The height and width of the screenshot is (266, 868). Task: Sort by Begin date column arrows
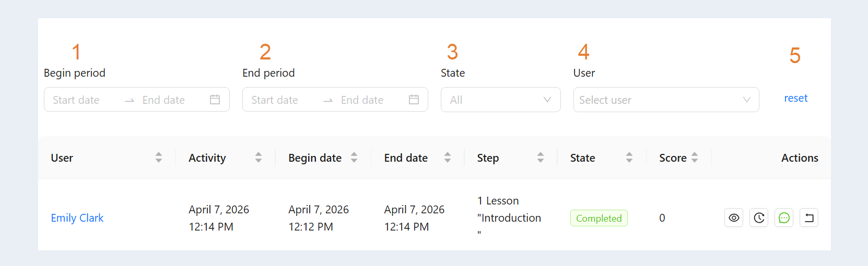pyautogui.click(x=354, y=158)
